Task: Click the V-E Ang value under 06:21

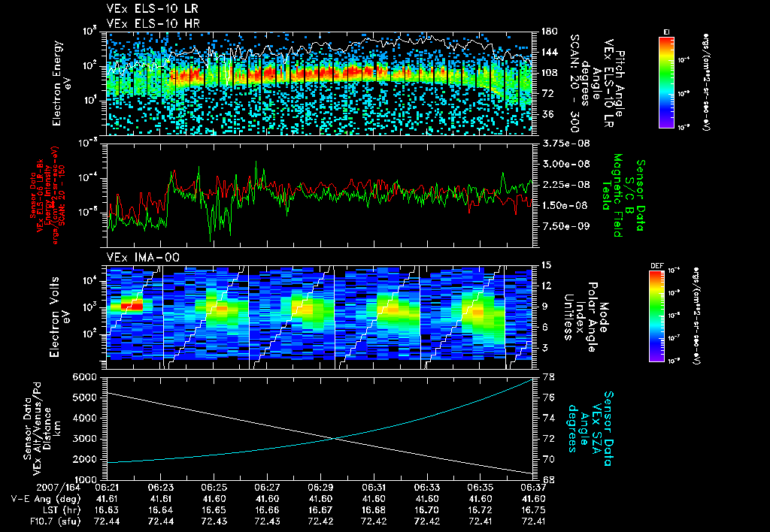Action: pos(107,499)
